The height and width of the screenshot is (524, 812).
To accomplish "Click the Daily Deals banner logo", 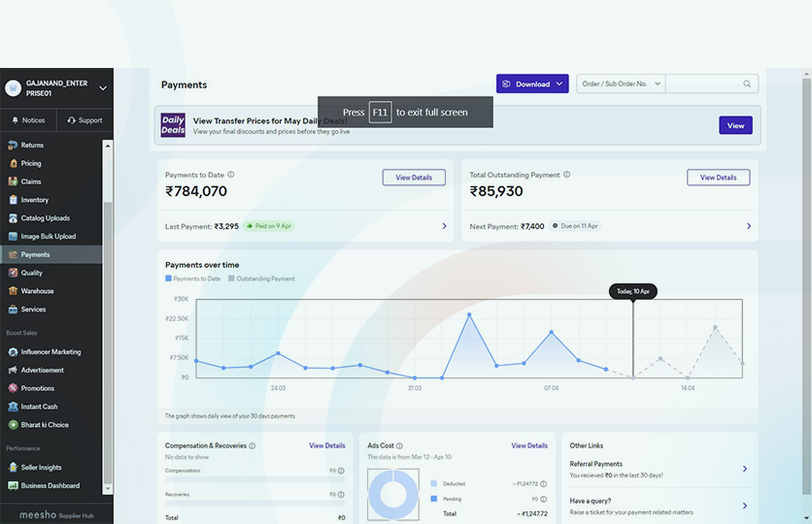I will pos(173,125).
